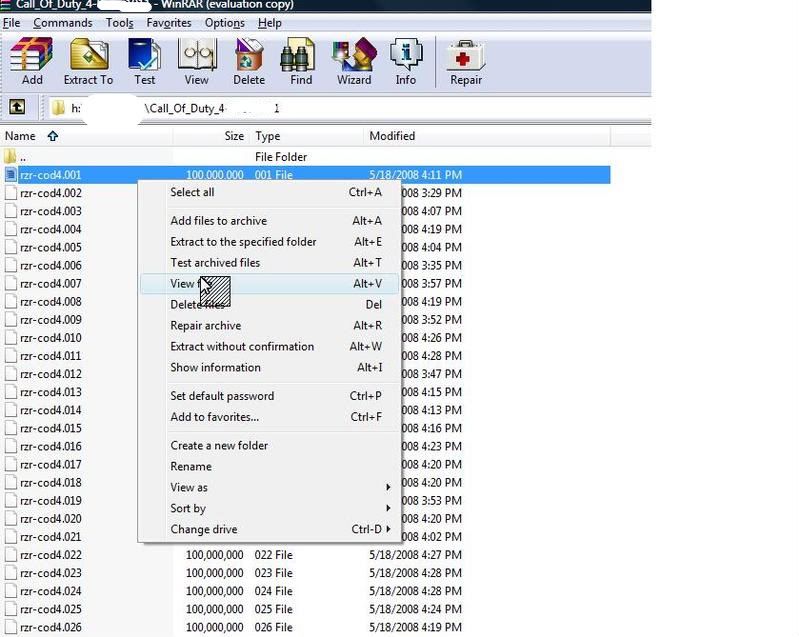Start the Wizard tool icon
The height and width of the screenshot is (637, 799).
coord(353,62)
